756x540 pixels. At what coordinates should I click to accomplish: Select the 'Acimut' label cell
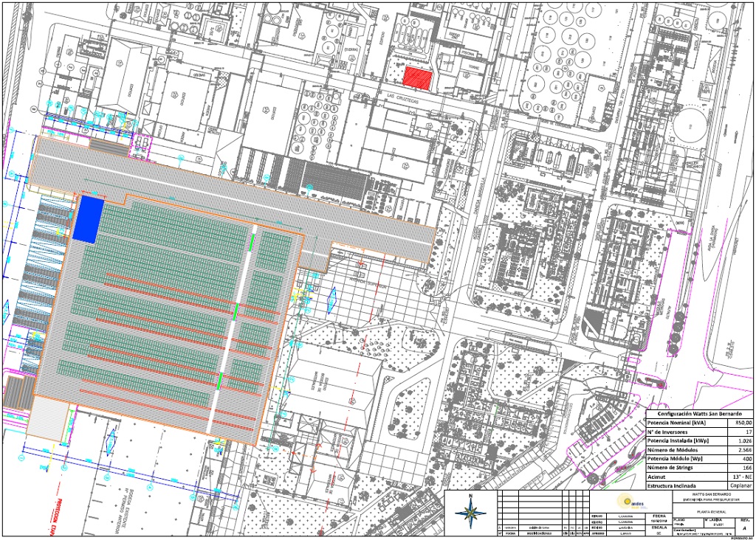pos(687,477)
